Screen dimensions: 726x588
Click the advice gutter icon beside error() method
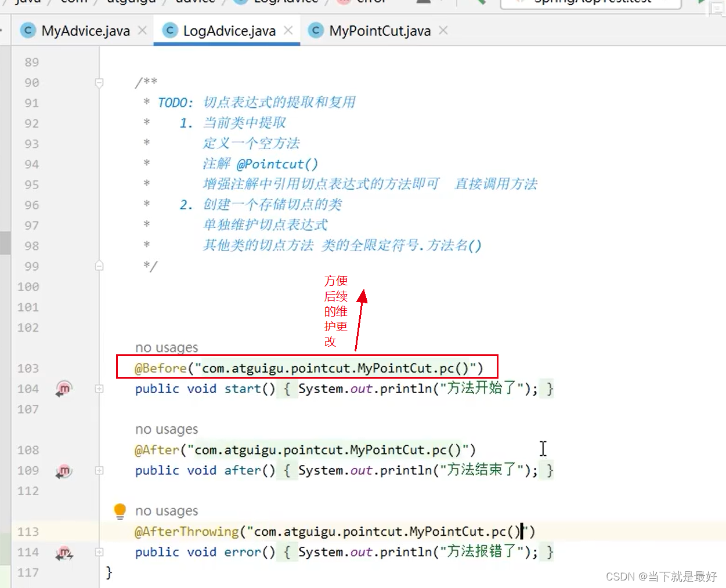[x=63, y=553]
